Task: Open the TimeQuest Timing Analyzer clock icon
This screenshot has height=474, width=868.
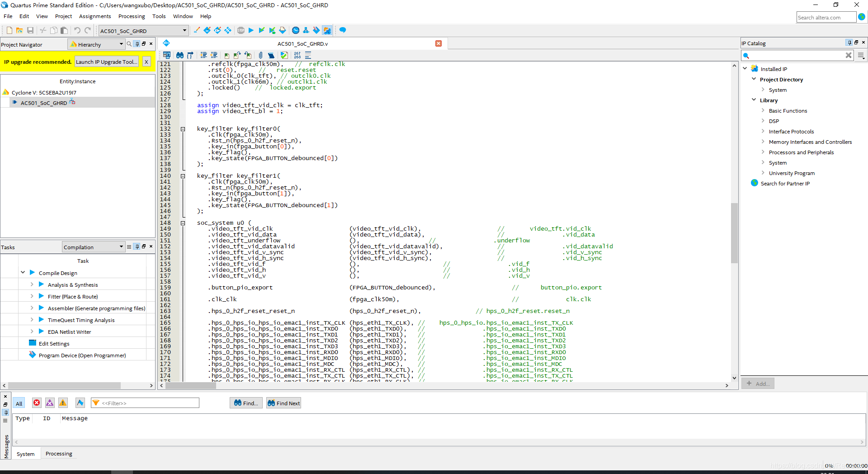Action: tap(296, 30)
